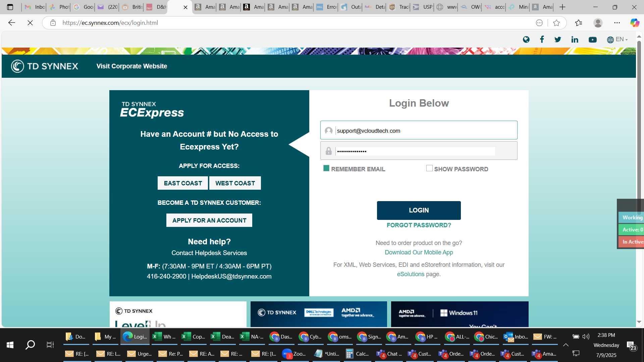
Task: Open the globe website icon in header
Action: 526,40
